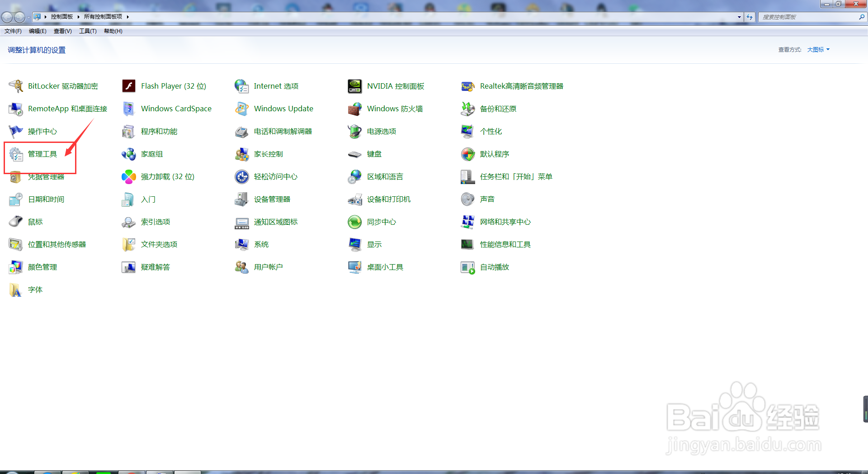
Task: Open 管理工具 gear icon
Action: 16,154
